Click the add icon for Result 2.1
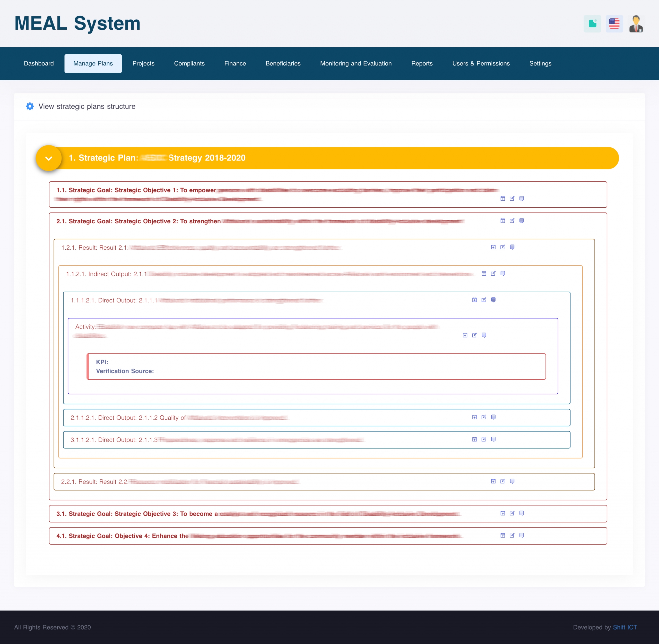Screen dimensions: 659x644 coord(493,247)
